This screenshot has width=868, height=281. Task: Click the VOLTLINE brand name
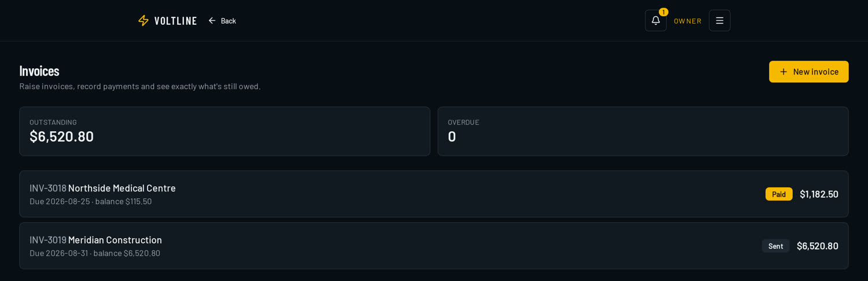coord(175,21)
